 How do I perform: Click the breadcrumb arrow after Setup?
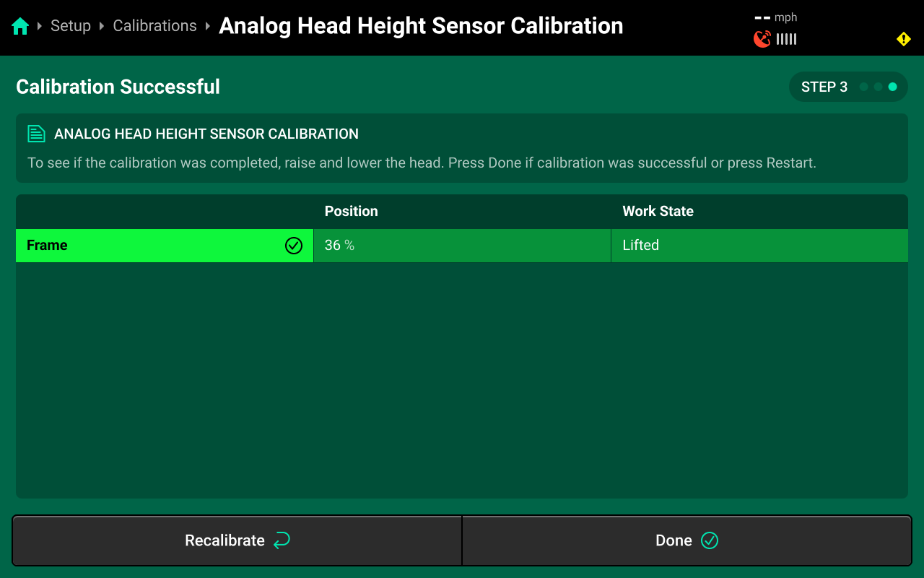tap(102, 27)
